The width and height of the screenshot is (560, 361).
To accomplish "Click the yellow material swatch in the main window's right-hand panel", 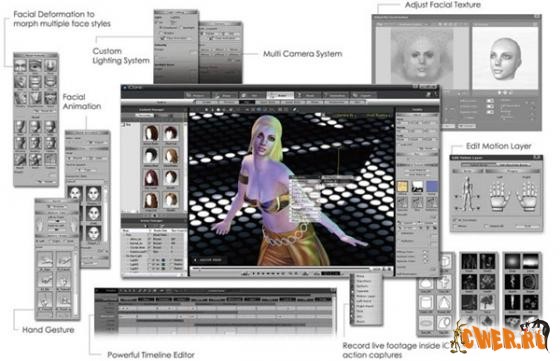I will pos(402,187).
